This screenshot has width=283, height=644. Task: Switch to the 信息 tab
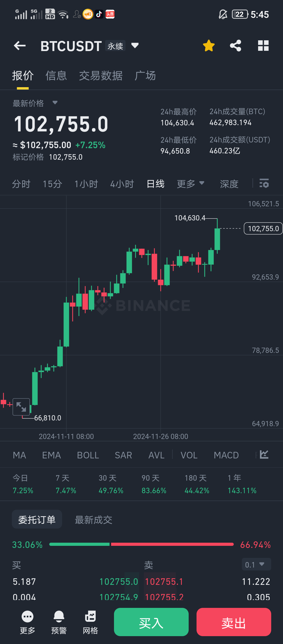56,76
